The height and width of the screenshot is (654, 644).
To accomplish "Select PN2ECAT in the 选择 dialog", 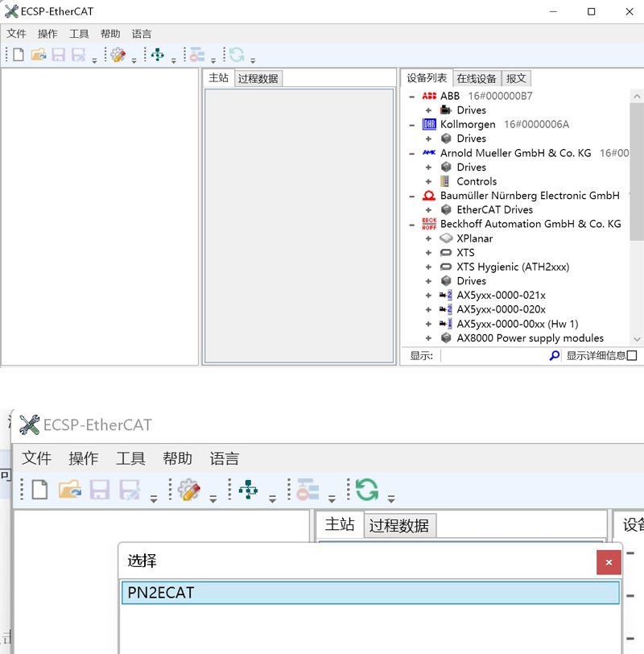I will pos(370,593).
